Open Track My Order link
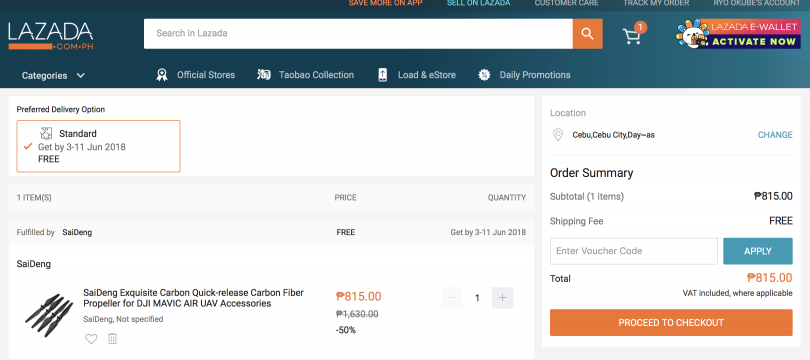Viewport: 810px width, 360px height. 656,3
